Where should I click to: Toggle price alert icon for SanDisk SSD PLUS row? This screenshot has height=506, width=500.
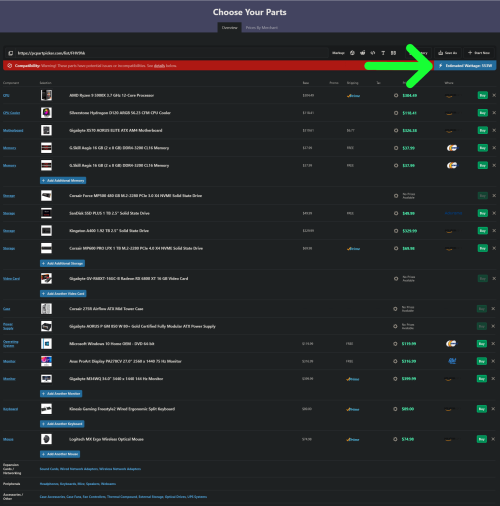[396, 213]
